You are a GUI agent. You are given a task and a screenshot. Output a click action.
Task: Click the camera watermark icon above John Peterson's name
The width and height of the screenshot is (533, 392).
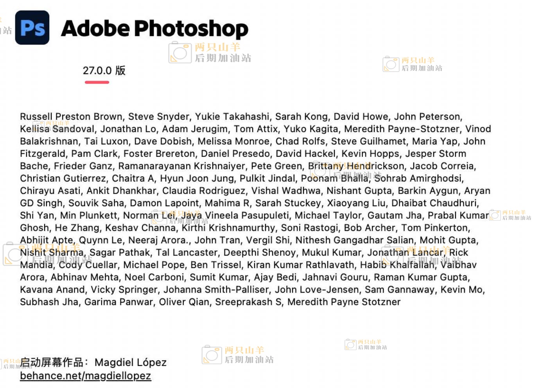(391, 64)
